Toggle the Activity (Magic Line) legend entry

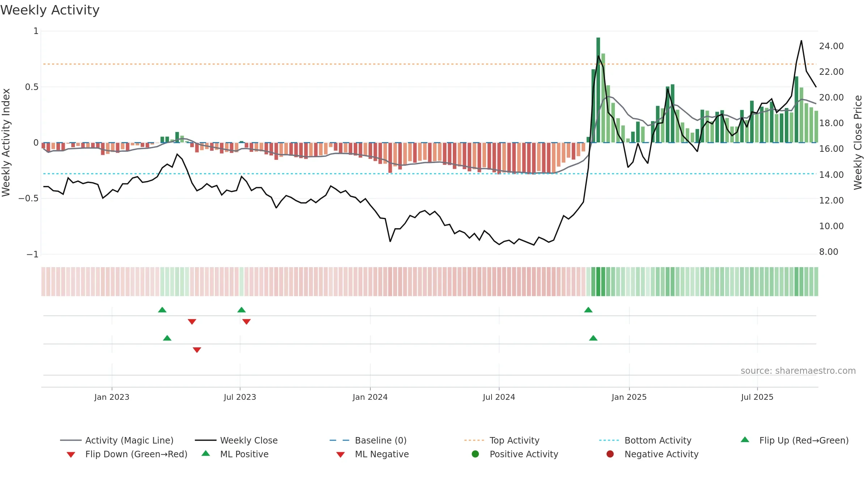117,440
